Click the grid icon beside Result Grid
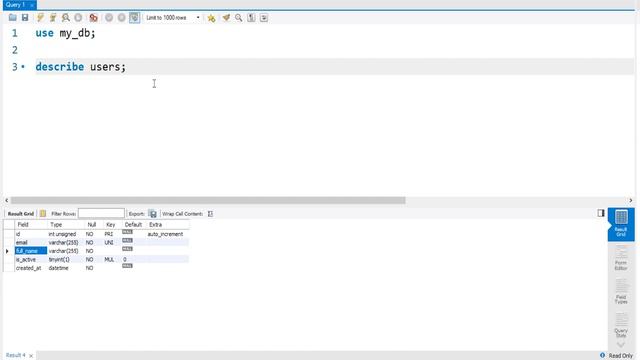 [x=43, y=213]
